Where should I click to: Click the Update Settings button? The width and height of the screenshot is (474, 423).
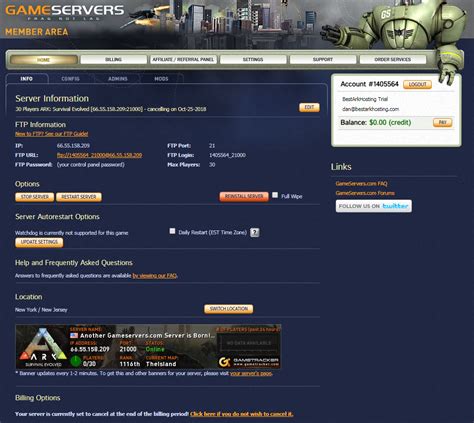coord(39,242)
